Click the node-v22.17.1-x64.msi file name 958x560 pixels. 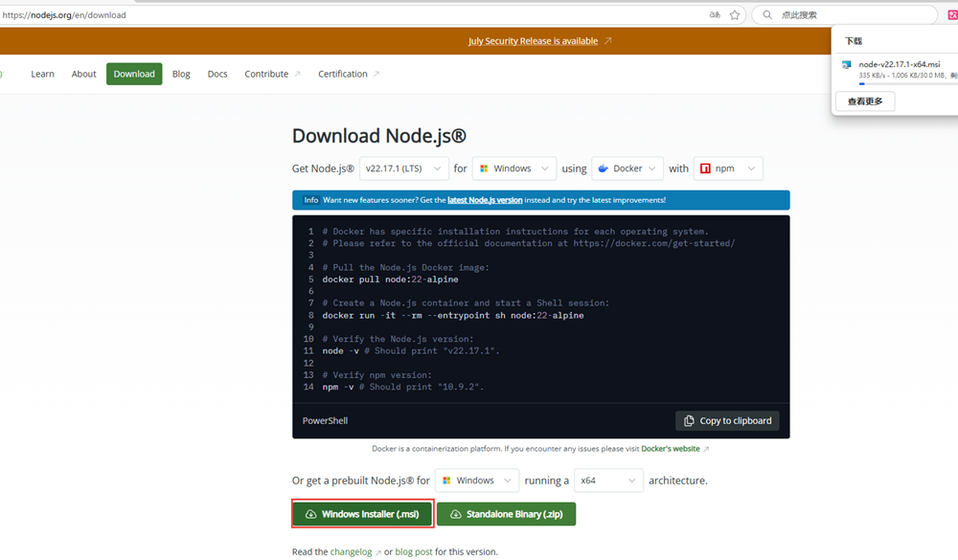point(899,64)
